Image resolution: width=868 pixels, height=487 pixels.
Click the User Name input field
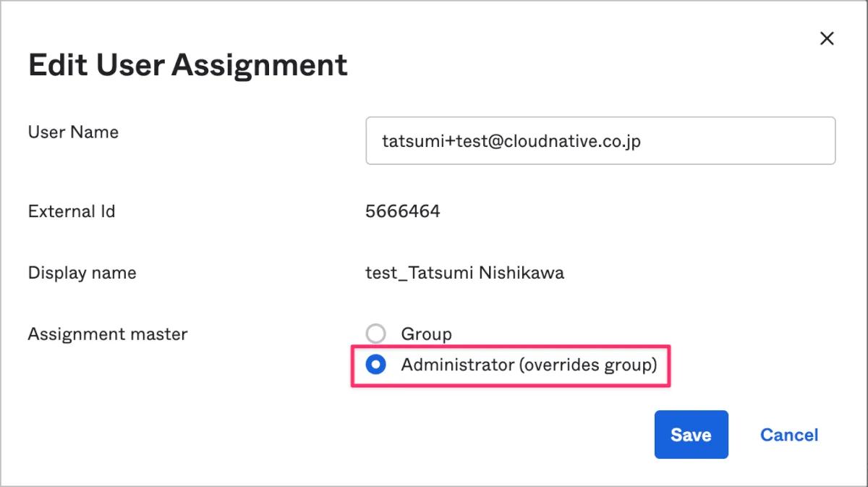[600, 141]
